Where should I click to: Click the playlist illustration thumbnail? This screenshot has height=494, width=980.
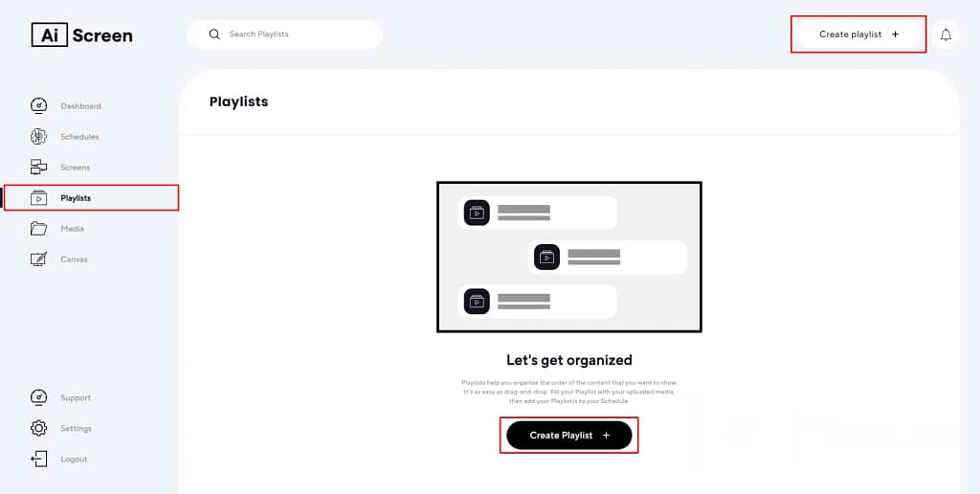point(568,257)
